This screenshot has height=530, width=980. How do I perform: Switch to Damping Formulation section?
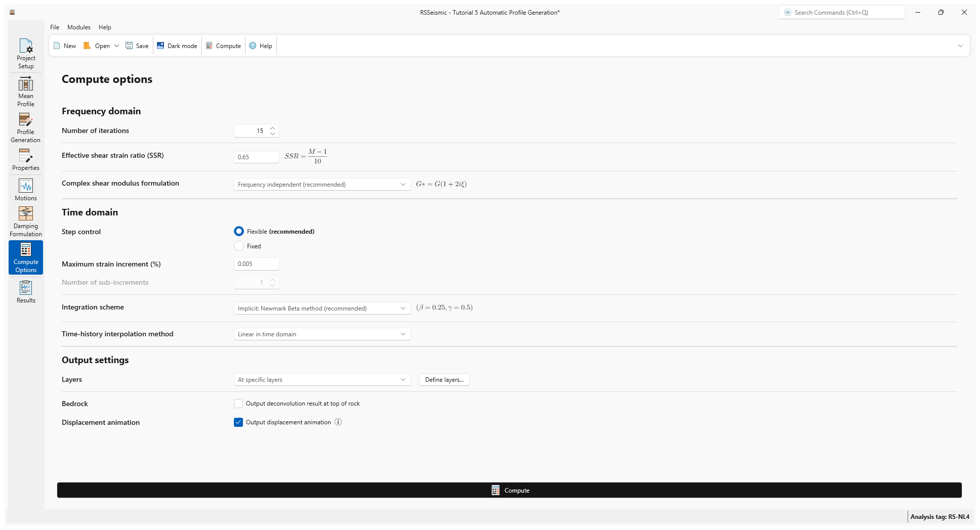(x=26, y=222)
